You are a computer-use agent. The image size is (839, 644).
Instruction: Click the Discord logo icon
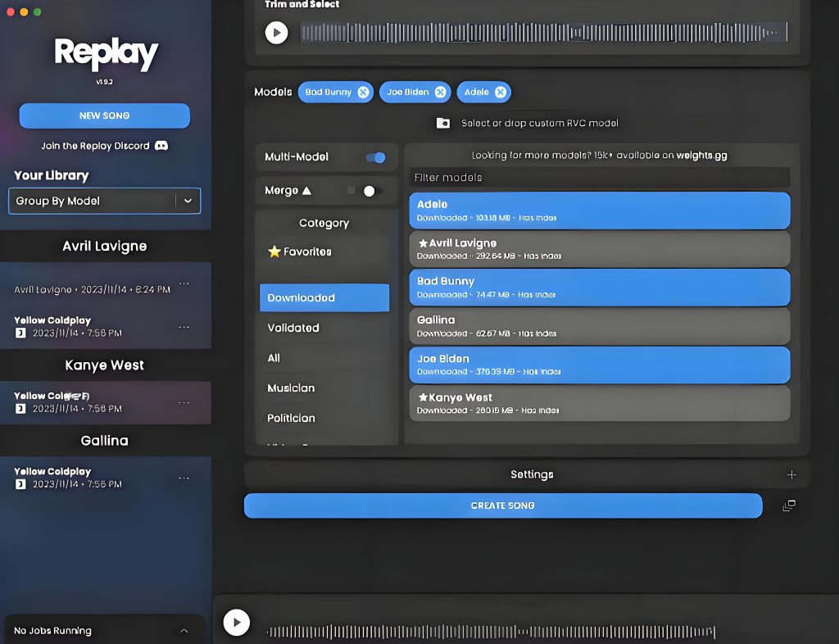[x=161, y=146]
